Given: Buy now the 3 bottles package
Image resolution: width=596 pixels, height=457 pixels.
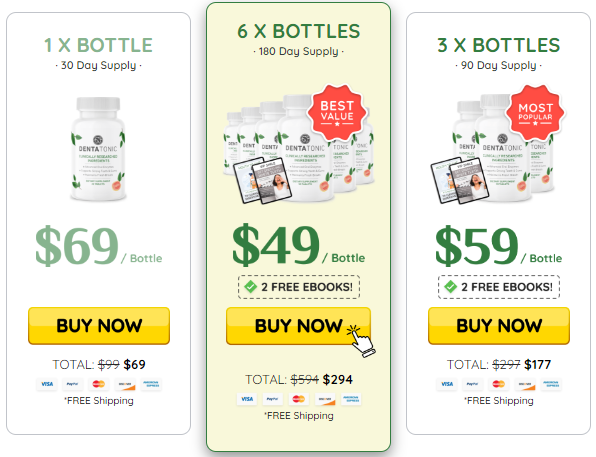Looking at the screenshot, I should [499, 326].
